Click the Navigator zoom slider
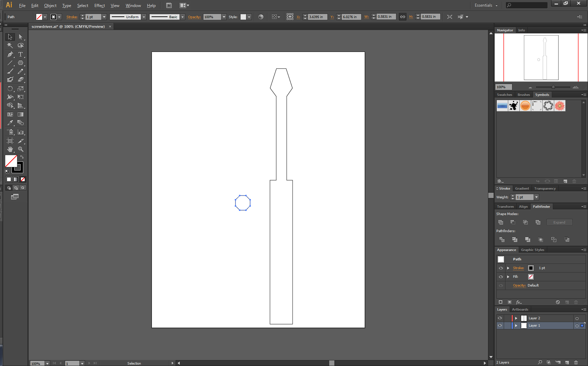The height and width of the screenshot is (366, 588). 553,87
